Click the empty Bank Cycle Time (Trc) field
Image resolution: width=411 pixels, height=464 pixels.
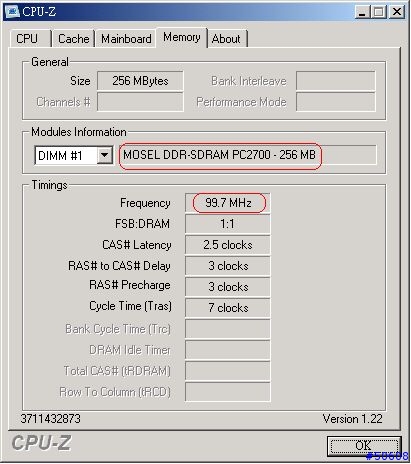(228, 329)
